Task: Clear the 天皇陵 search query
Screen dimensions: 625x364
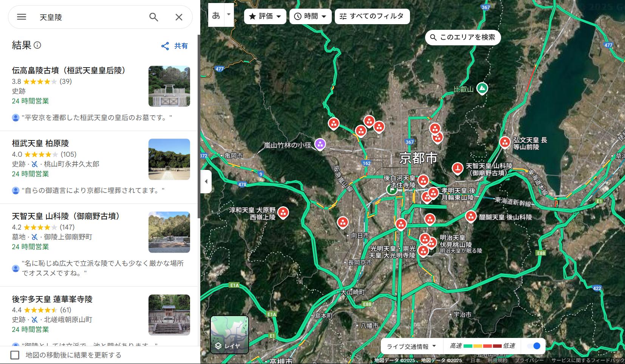Action: (x=179, y=17)
